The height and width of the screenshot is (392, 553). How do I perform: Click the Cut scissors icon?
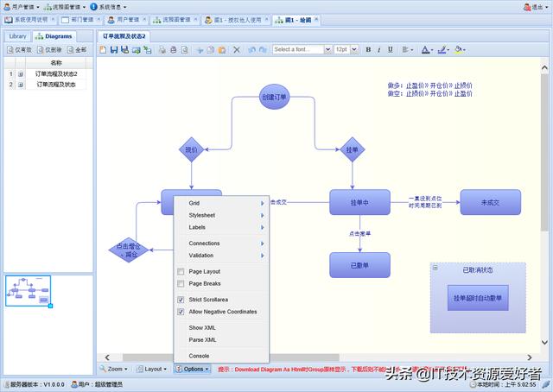click(x=200, y=50)
